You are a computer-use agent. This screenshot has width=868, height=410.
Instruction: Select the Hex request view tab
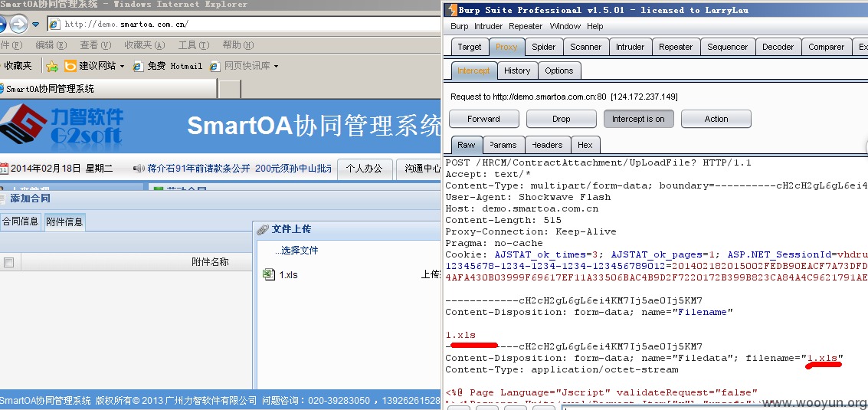[x=585, y=145]
